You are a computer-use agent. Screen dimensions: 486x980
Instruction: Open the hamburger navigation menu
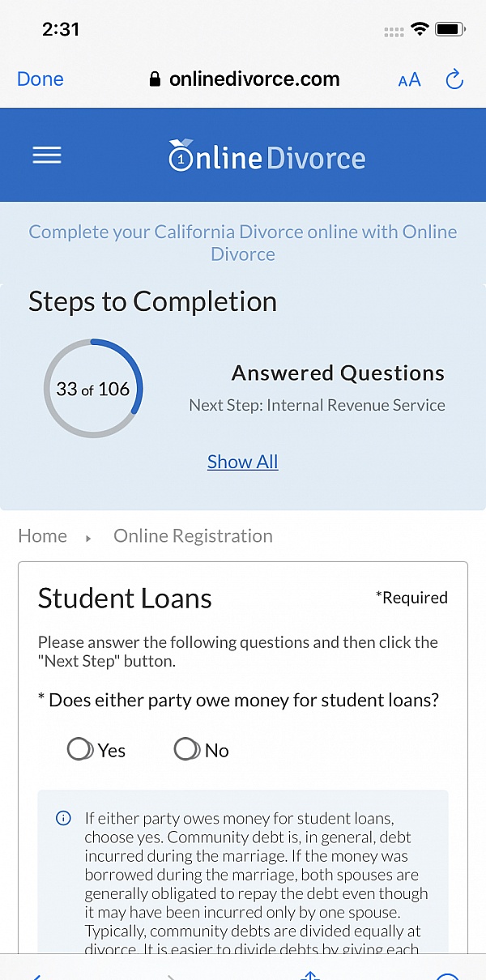point(47,156)
